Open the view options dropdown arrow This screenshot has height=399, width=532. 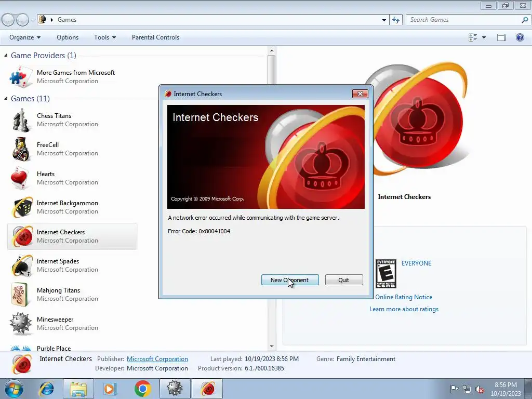[x=484, y=37]
